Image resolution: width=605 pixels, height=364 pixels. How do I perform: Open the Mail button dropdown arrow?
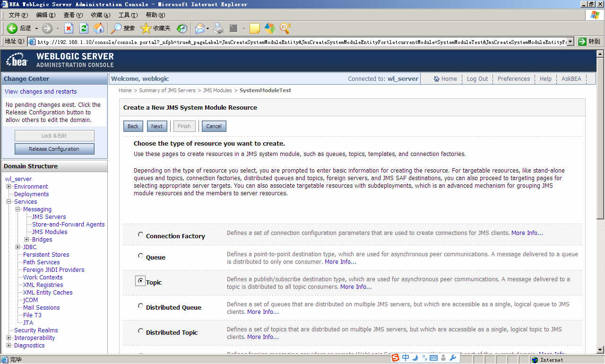pyautogui.click(x=207, y=28)
